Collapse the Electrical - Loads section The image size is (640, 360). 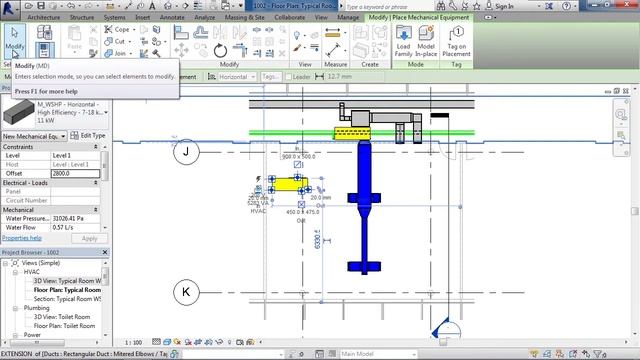[96, 183]
